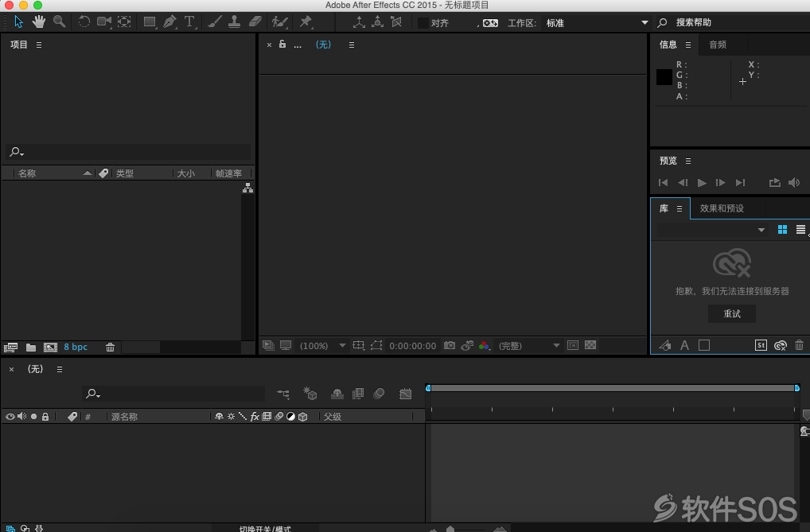Open the Show Channel color management icon
The height and width of the screenshot is (532, 810).
click(484, 346)
